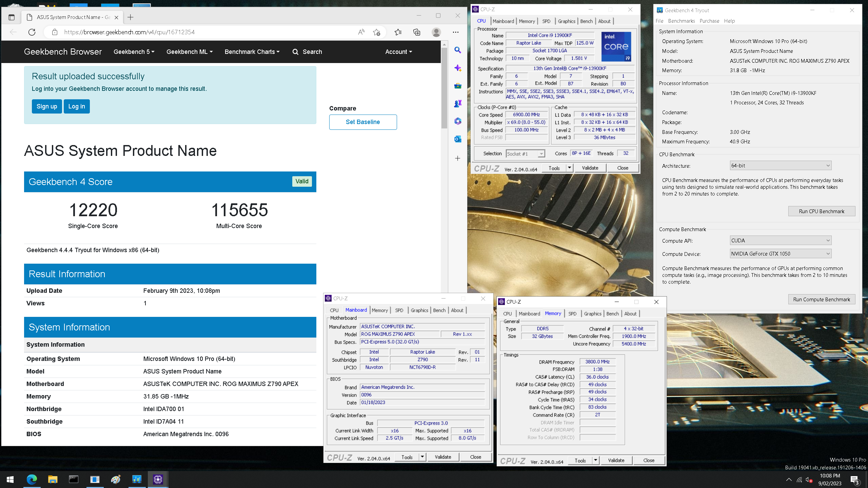Click Close in the Mainboard CPU-Z window
Viewport: 868px width, 488px height.
tap(476, 457)
